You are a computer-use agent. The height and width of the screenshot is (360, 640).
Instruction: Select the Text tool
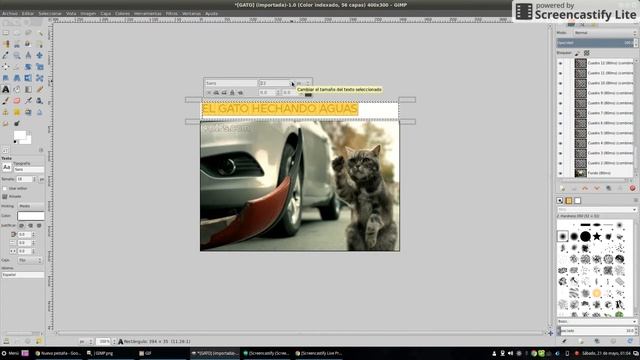pyautogui.click(x=6, y=89)
